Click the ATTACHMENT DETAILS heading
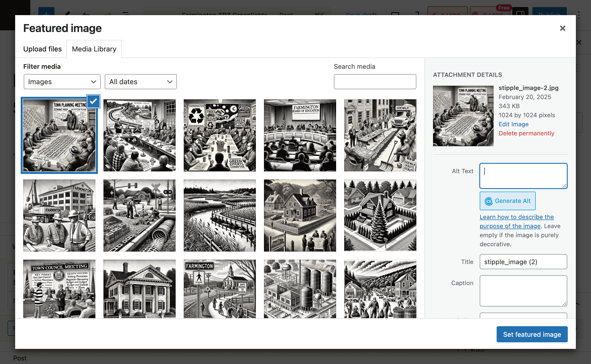Viewport: 591px width, 364px height. (467, 75)
